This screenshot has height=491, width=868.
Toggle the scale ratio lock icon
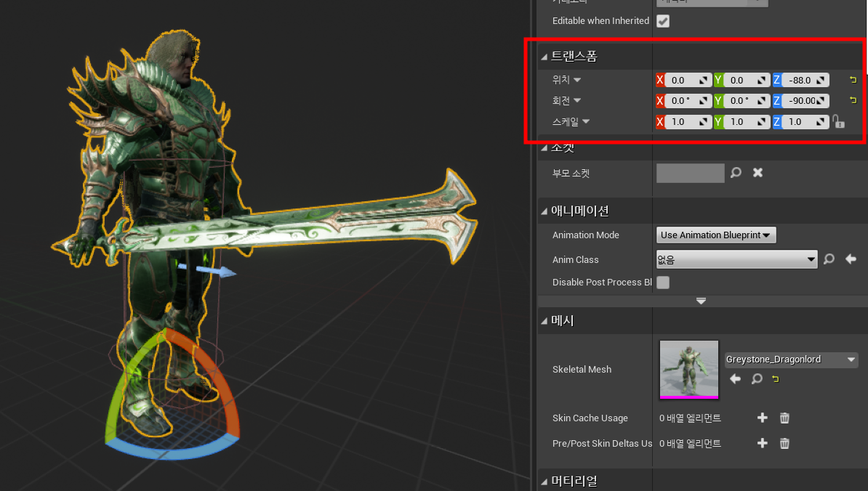click(839, 121)
